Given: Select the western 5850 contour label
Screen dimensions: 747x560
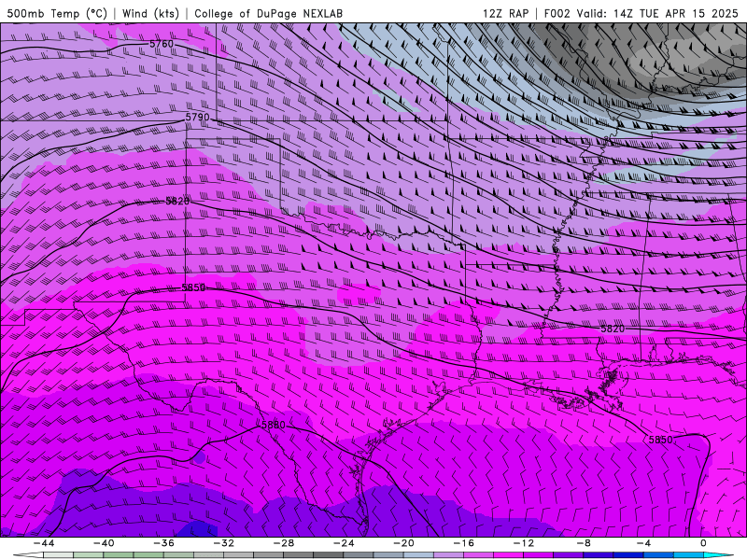Looking at the screenshot, I should point(193,287).
